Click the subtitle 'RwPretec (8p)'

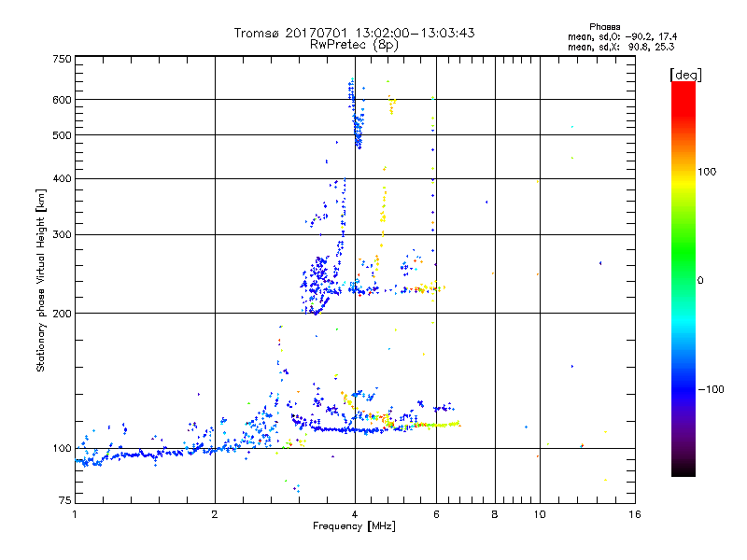(354, 45)
